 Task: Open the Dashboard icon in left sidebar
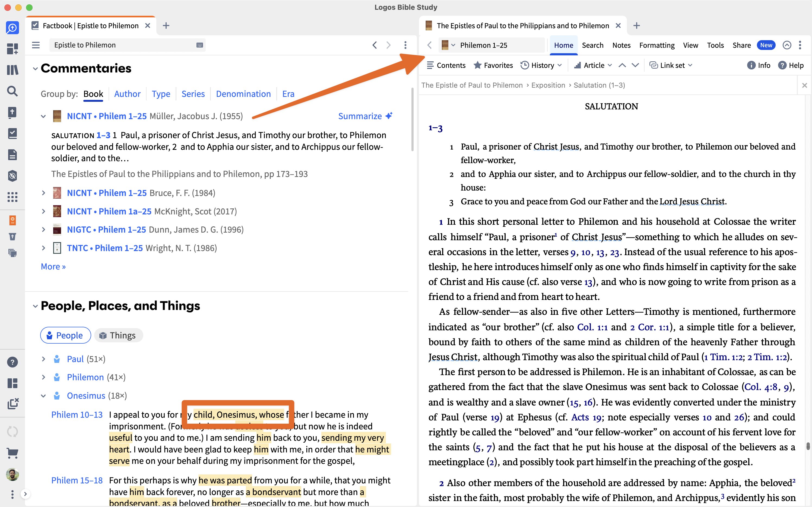tap(12, 49)
